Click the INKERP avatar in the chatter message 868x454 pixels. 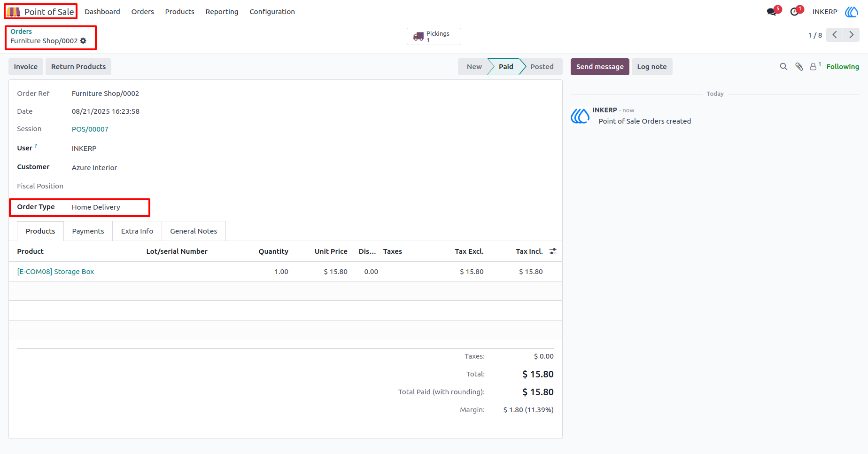[x=580, y=116]
